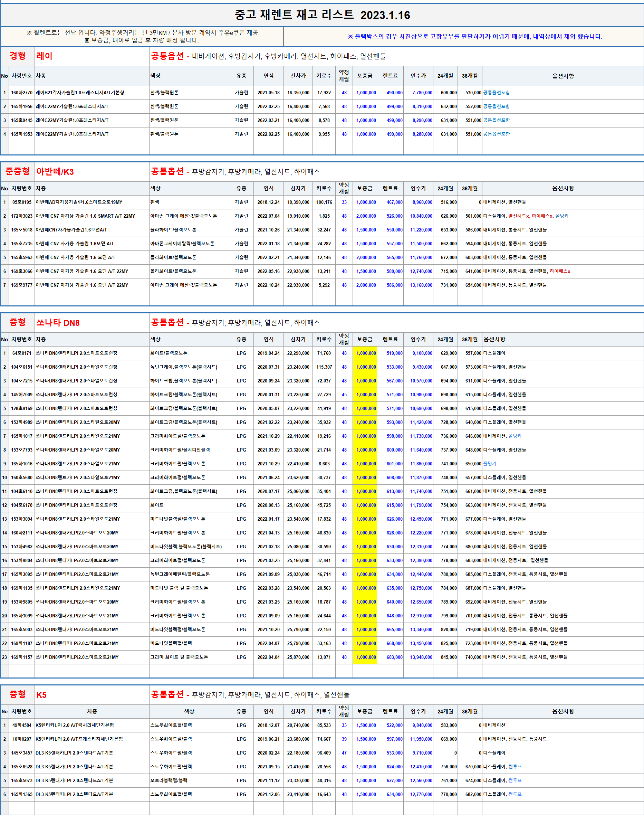
Task: Click the 7,780,000 takeover price cell
Action: (419, 93)
